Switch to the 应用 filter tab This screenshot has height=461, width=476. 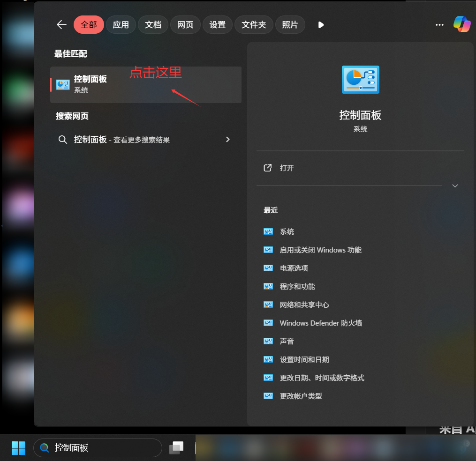click(x=121, y=25)
